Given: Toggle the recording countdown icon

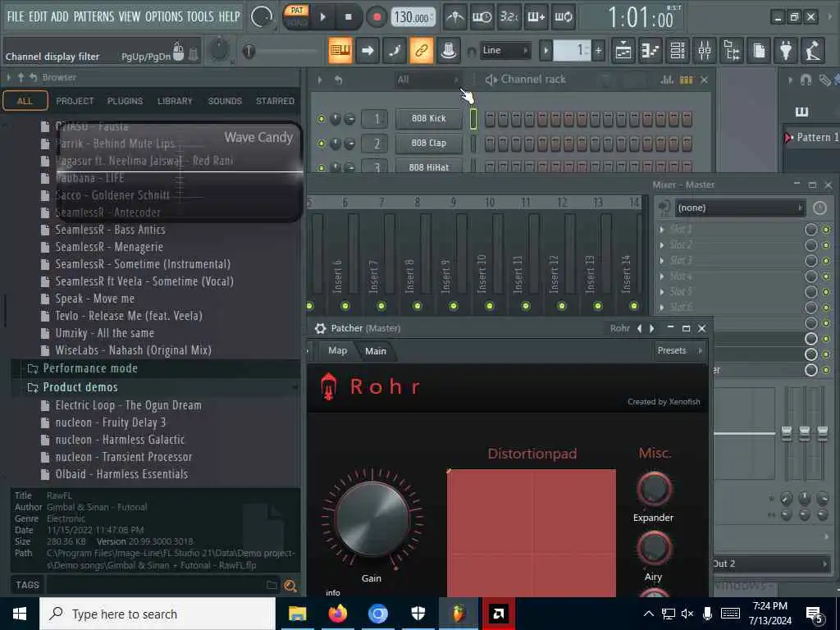Looking at the screenshot, I should pyautogui.click(x=509, y=17).
